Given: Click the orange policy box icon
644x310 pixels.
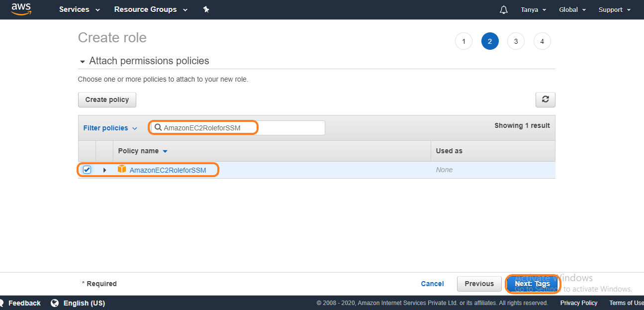Looking at the screenshot, I should click(122, 169).
